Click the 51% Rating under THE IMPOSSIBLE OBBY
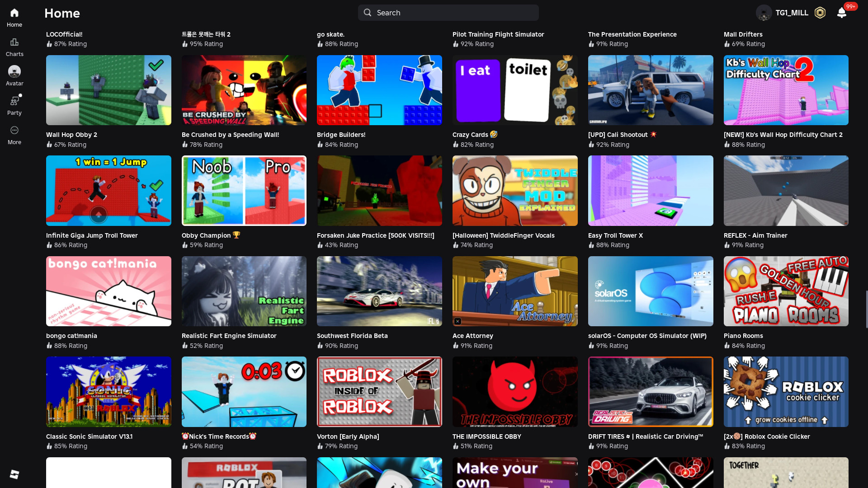Viewport: 868px width, 488px height. pyautogui.click(x=473, y=446)
